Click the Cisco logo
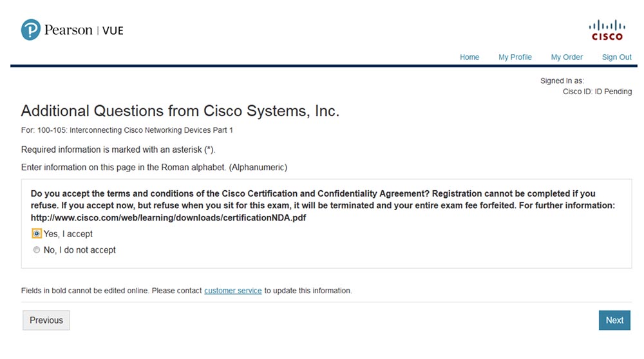644x359 pixels. coord(607,30)
